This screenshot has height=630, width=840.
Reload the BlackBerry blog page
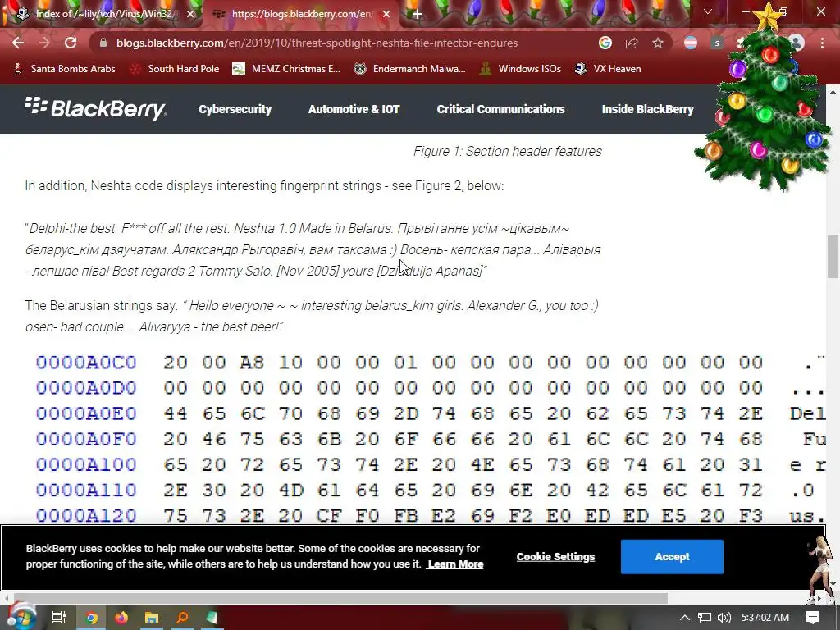[x=71, y=43]
